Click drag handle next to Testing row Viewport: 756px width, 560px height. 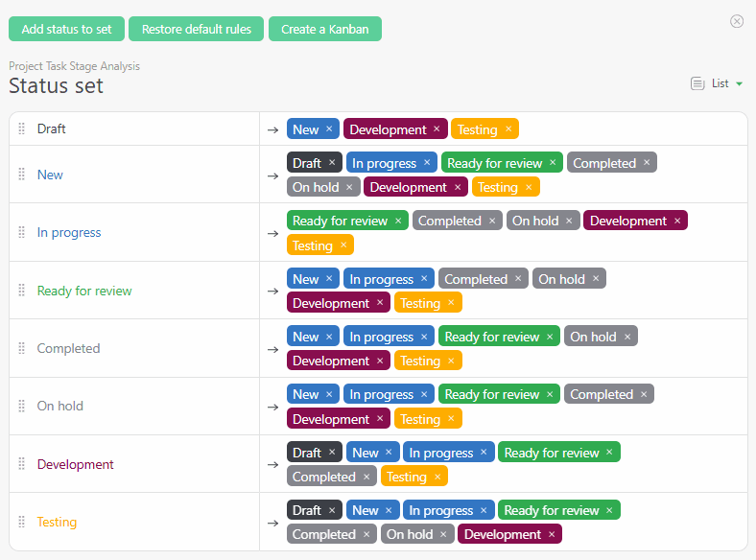click(x=21, y=522)
